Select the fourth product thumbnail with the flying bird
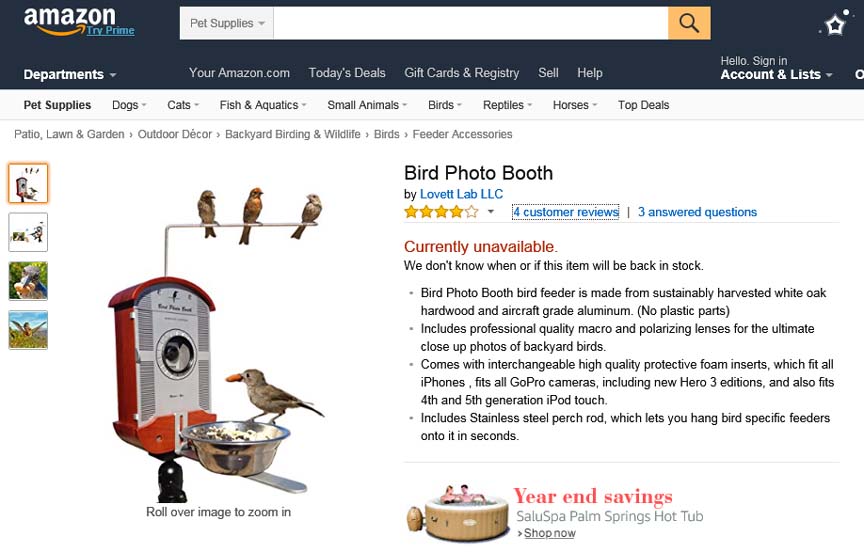864x552 pixels. pyautogui.click(x=28, y=330)
